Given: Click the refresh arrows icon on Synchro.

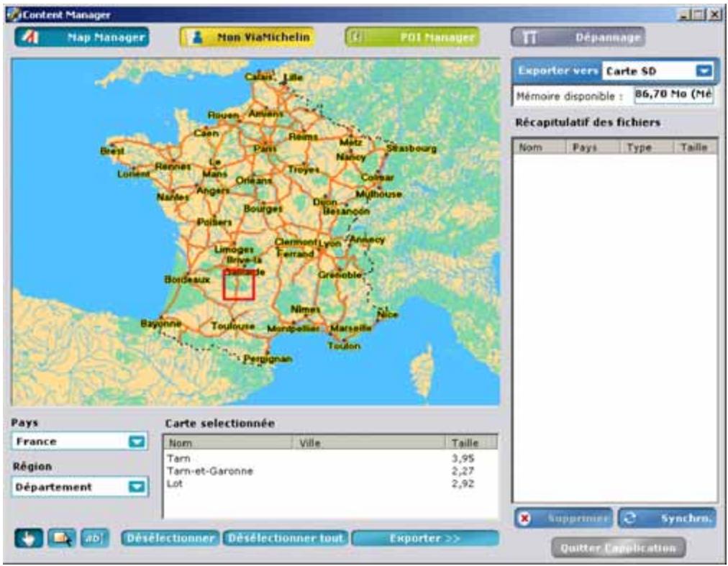Looking at the screenshot, I should coord(629,519).
